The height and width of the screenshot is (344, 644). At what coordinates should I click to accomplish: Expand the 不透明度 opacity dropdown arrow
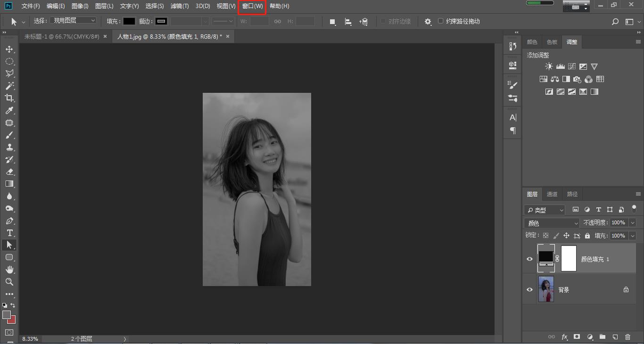pos(633,223)
